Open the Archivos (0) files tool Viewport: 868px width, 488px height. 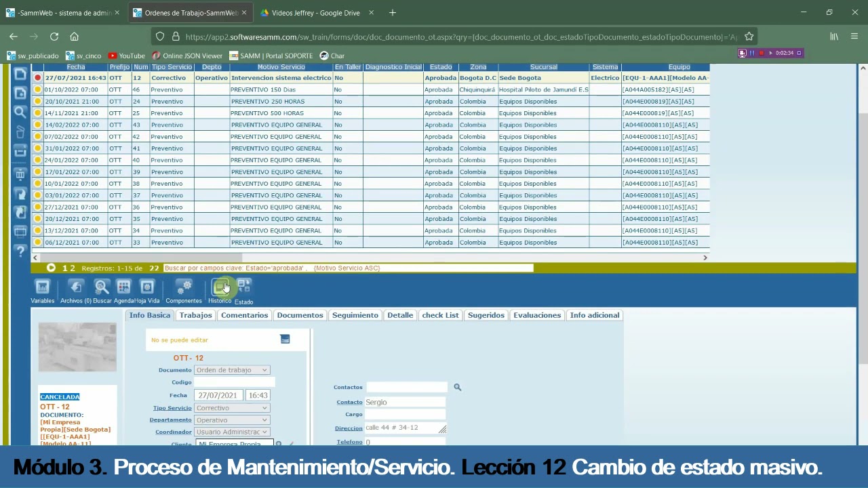click(76, 287)
